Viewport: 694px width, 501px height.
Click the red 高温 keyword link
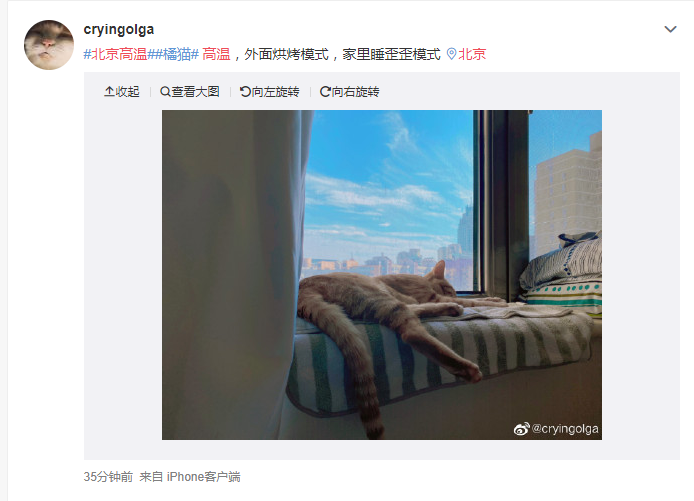pos(216,54)
